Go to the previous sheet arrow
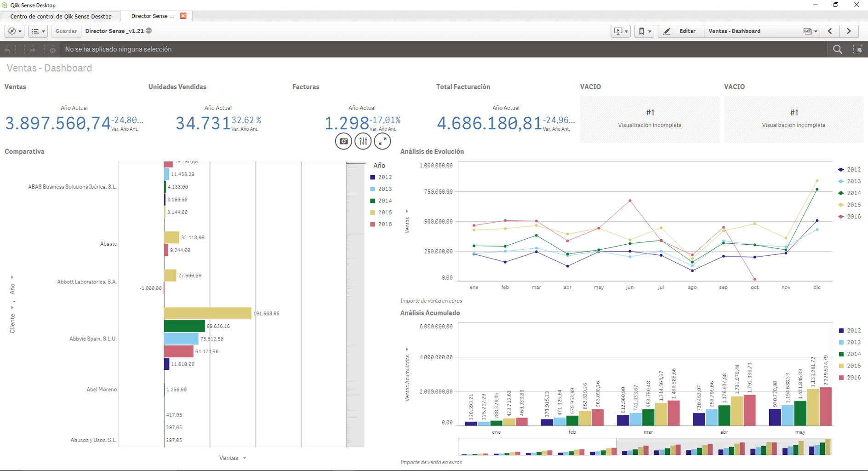This screenshot has height=471, width=868. click(830, 31)
